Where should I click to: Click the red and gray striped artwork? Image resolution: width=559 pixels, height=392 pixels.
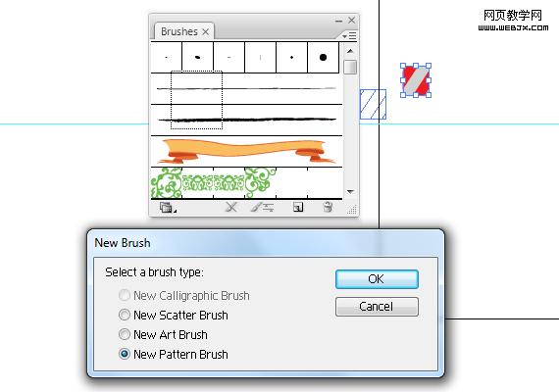416,80
